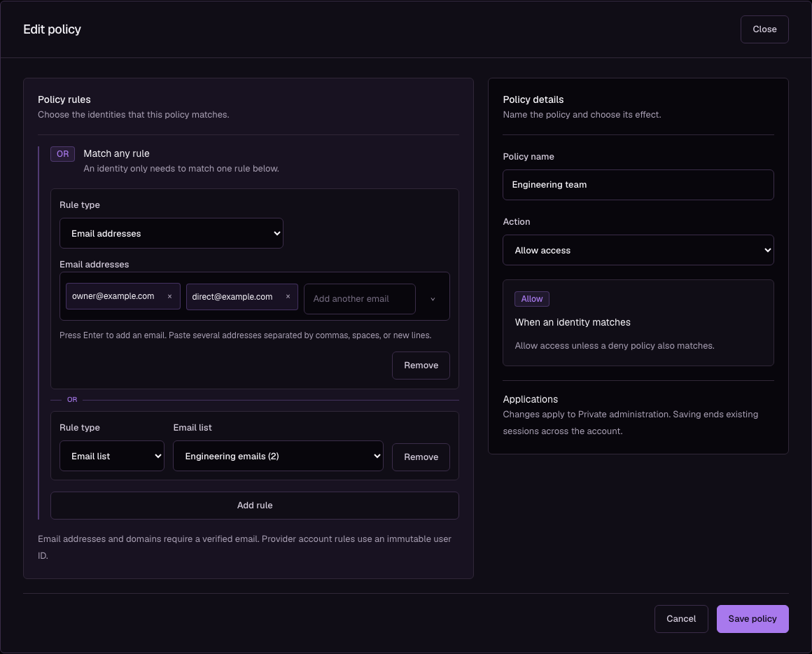
Task: Remove the Email addresses rule
Action: click(x=421, y=366)
